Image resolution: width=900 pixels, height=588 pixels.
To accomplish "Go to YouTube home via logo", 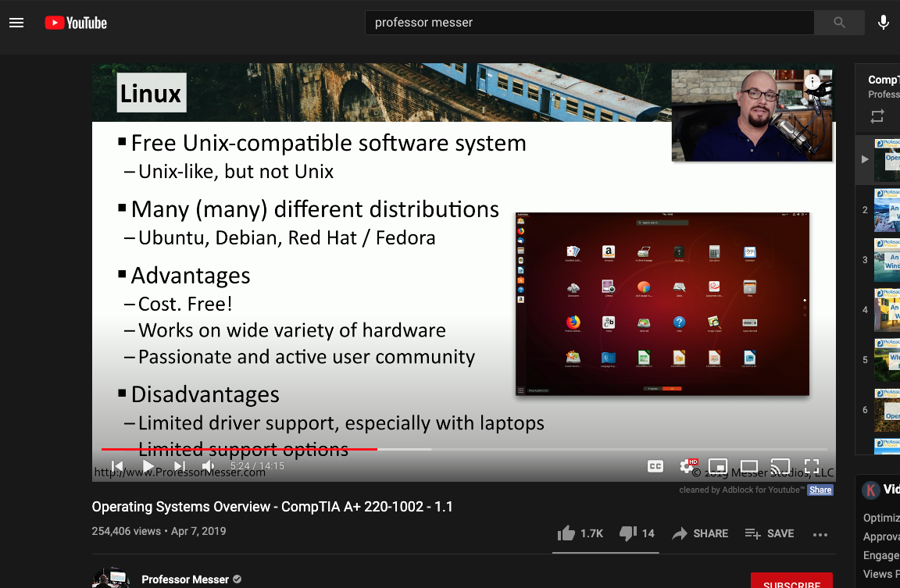I will [x=76, y=23].
